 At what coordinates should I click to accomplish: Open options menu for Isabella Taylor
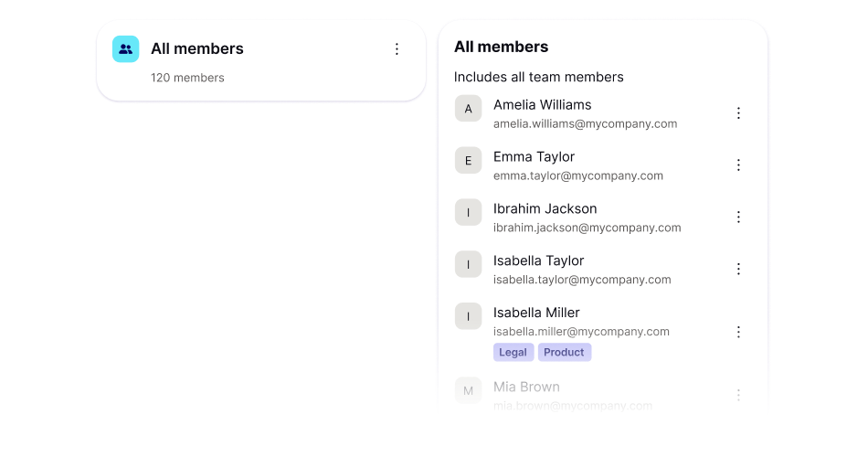[x=739, y=270]
